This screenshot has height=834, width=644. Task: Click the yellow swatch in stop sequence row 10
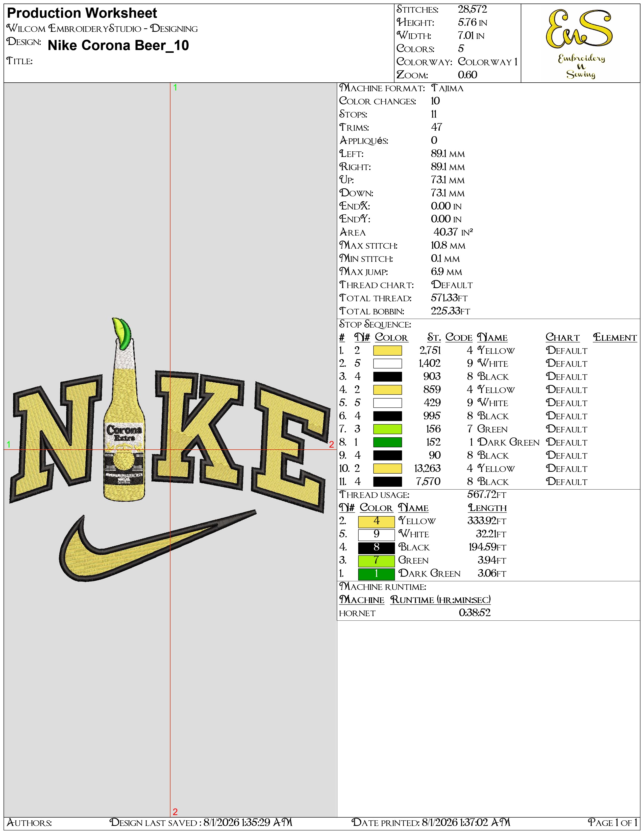tap(387, 468)
